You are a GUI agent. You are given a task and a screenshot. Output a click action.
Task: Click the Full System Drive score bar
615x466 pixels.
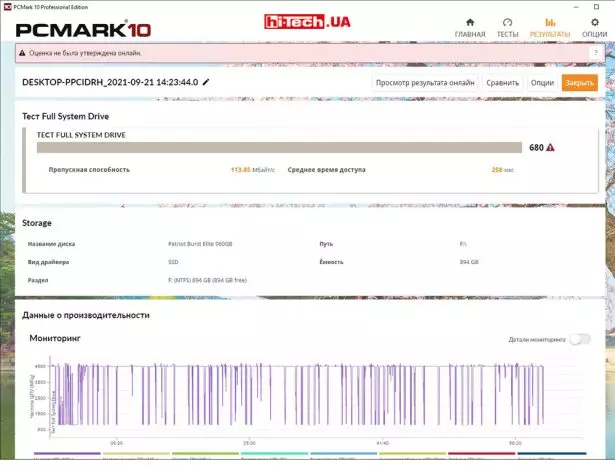[x=279, y=147]
